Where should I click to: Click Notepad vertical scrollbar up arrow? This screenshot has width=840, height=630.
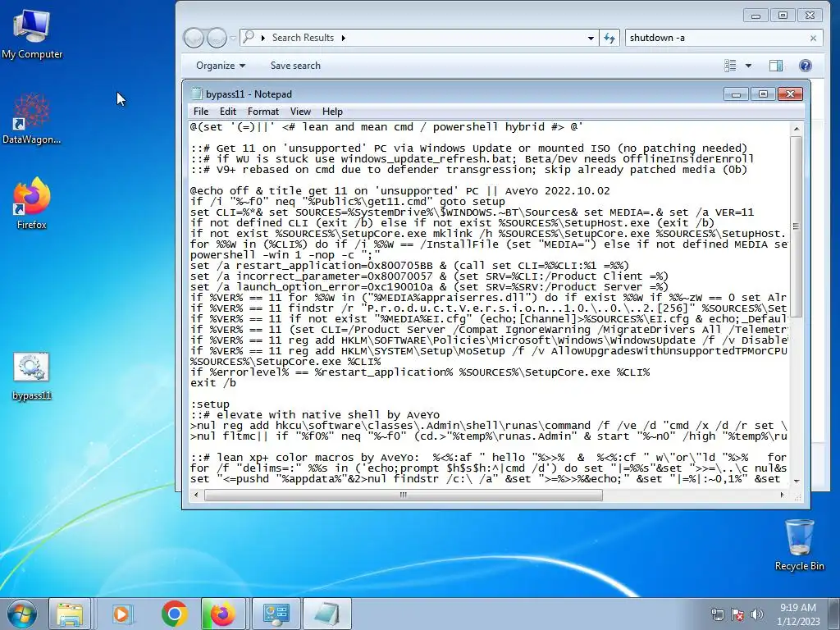point(796,129)
